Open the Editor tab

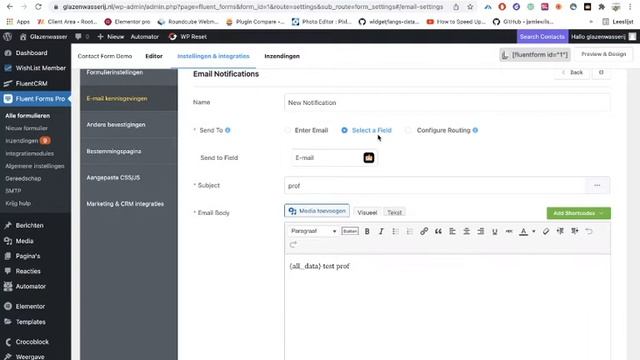tap(154, 56)
